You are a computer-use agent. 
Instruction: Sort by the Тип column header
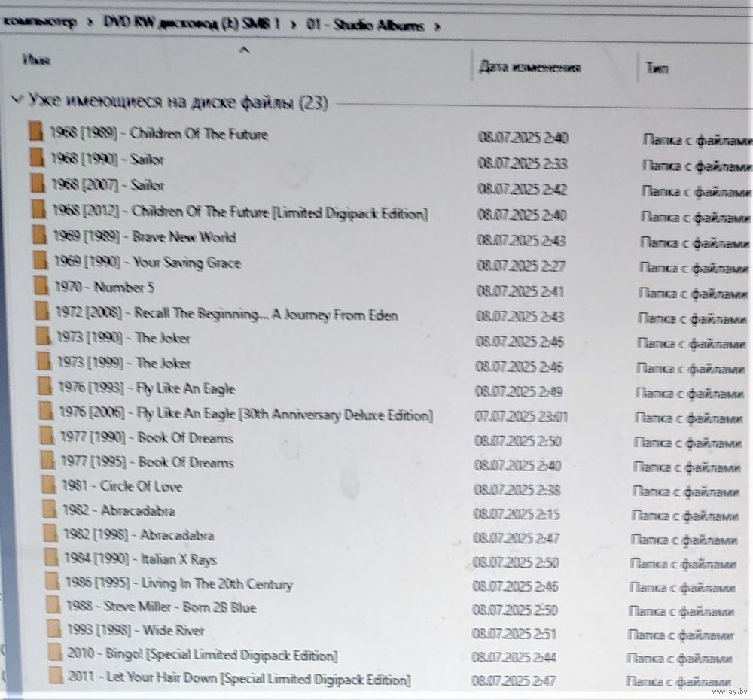pyautogui.click(x=657, y=68)
